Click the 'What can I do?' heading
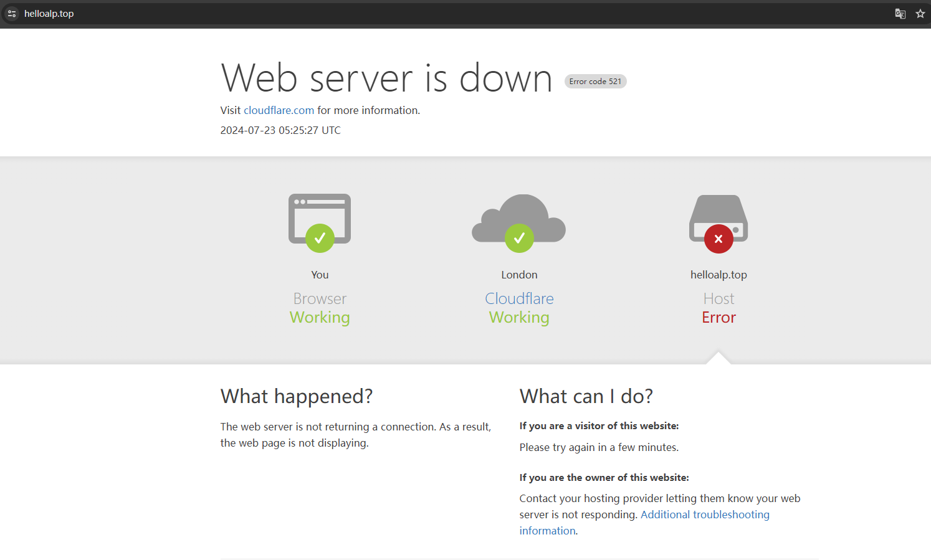Screen dimensions: 931x560 586,396
